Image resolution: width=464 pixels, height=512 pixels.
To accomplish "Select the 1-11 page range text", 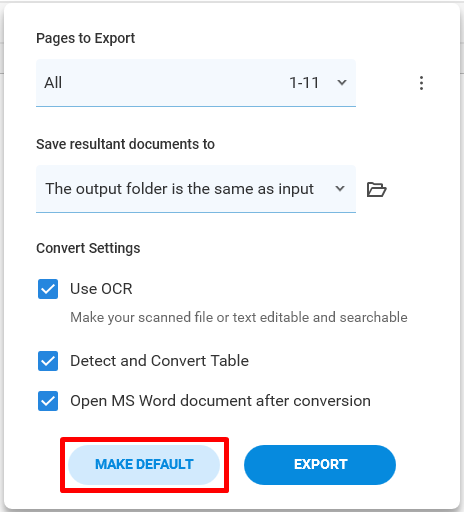I will click(304, 83).
